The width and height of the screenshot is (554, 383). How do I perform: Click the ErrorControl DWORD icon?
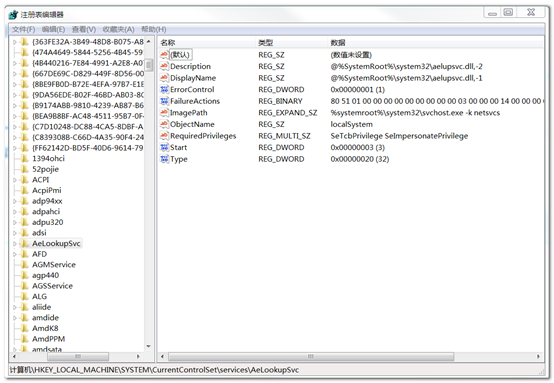[164, 89]
